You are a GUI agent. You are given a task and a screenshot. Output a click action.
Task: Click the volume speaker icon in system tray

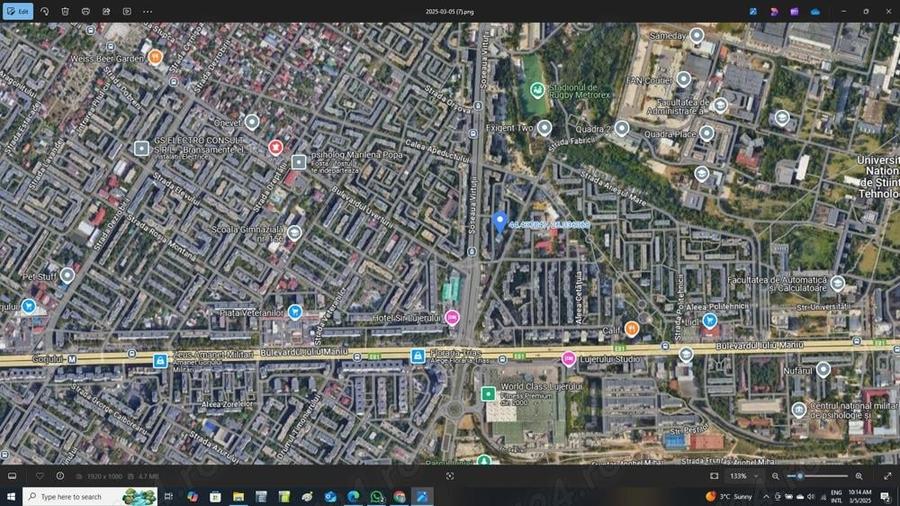(811, 496)
